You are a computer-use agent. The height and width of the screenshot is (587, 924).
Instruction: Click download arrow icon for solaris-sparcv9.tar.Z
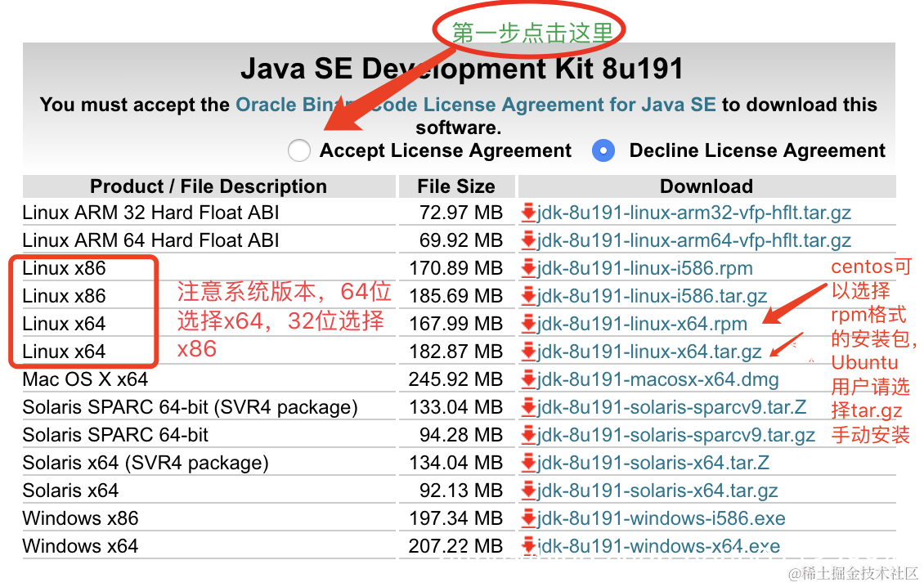click(x=528, y=407)
